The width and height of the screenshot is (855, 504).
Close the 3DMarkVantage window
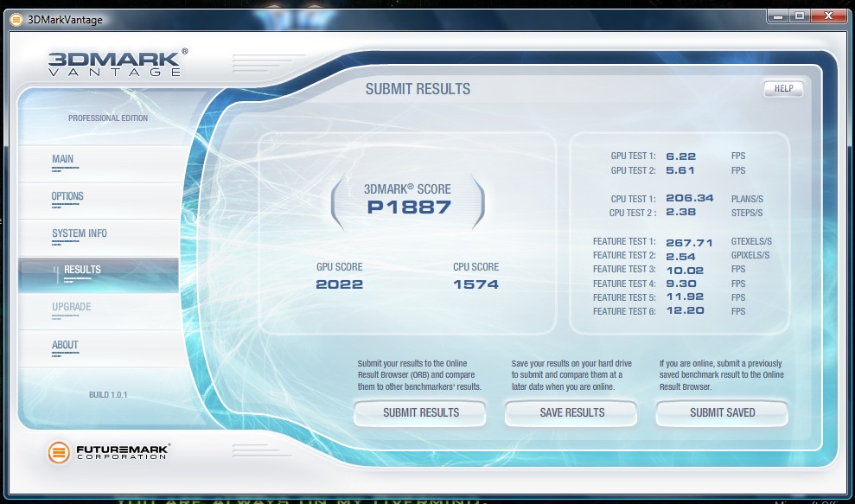828,16
